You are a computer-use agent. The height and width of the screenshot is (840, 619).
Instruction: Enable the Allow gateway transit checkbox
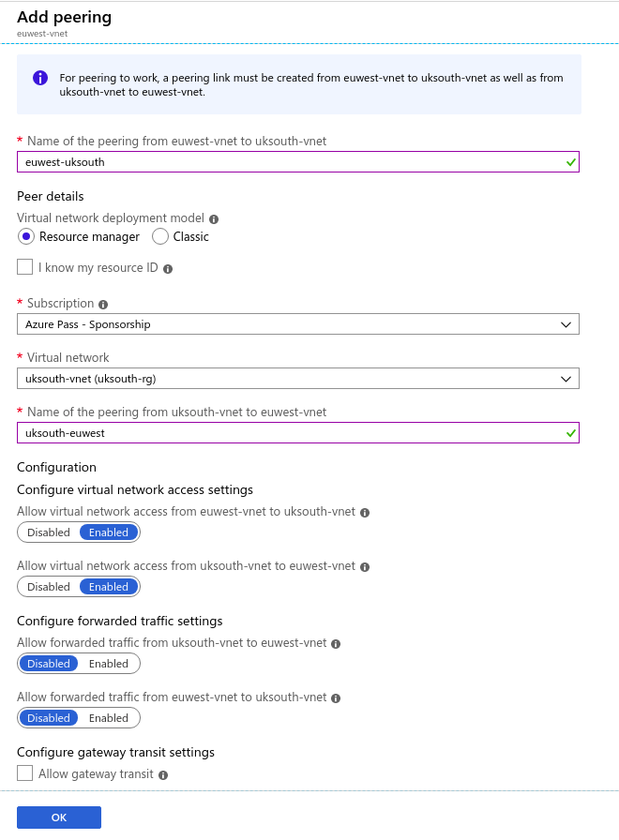coord(24,773)
